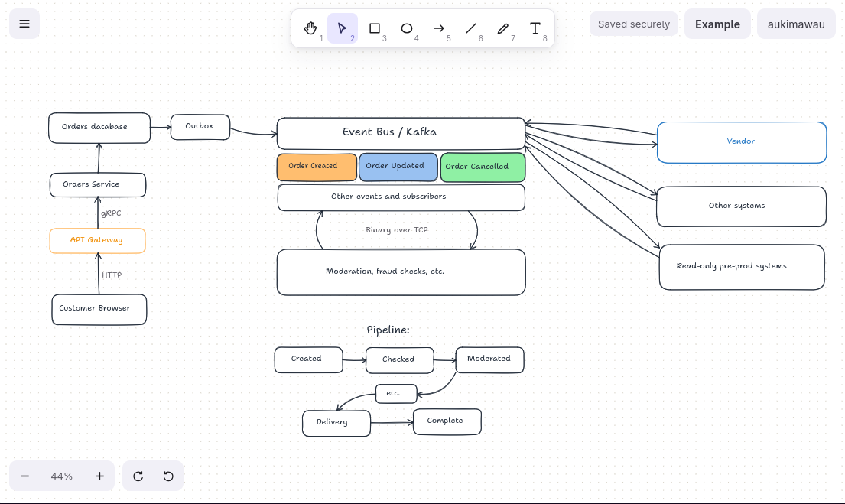Select the Ellipse shape tool
This screenshot has width=845, height=504.
407,28
